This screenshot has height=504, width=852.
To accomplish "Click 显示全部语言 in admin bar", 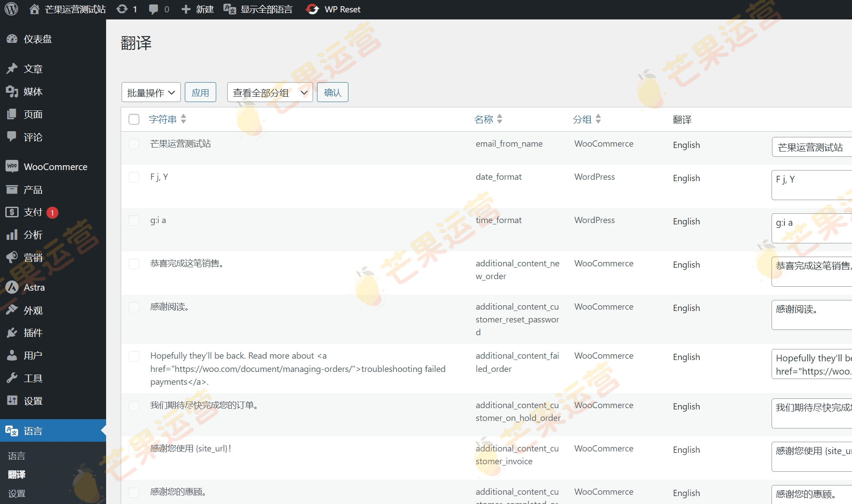I will tap(267, 9).
